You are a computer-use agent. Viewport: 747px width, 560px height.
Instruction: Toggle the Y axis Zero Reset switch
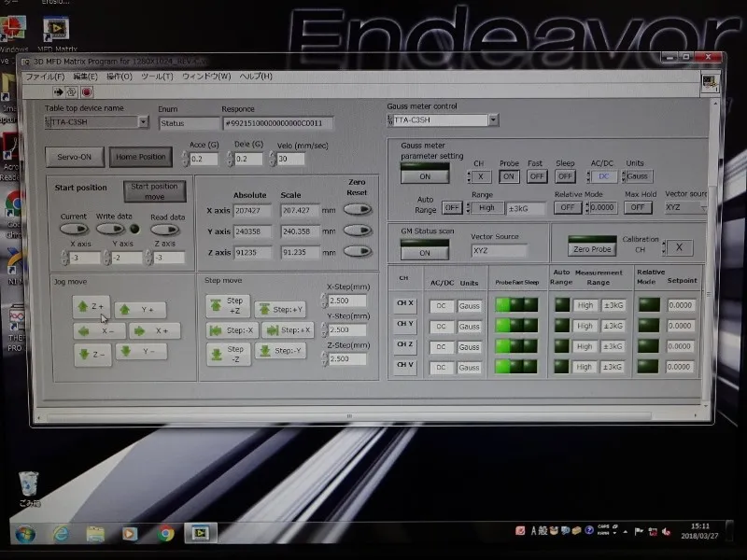358,231
